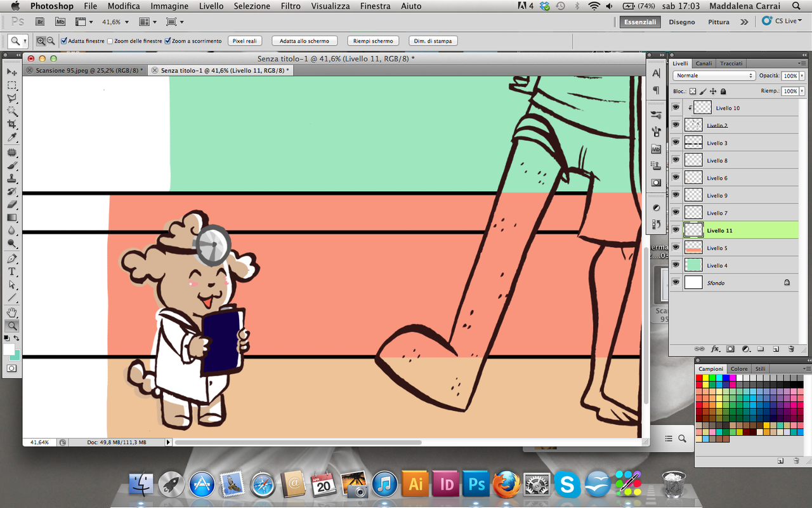Select the Pen tool
Image resolution: width=812 pixels, height=508 pixels.
pos(12,259)
